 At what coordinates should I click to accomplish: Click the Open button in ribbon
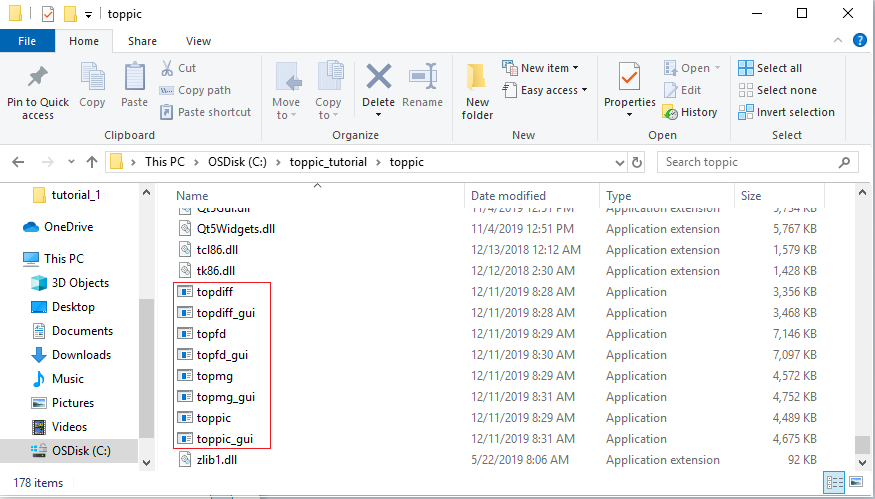[692, 68]
